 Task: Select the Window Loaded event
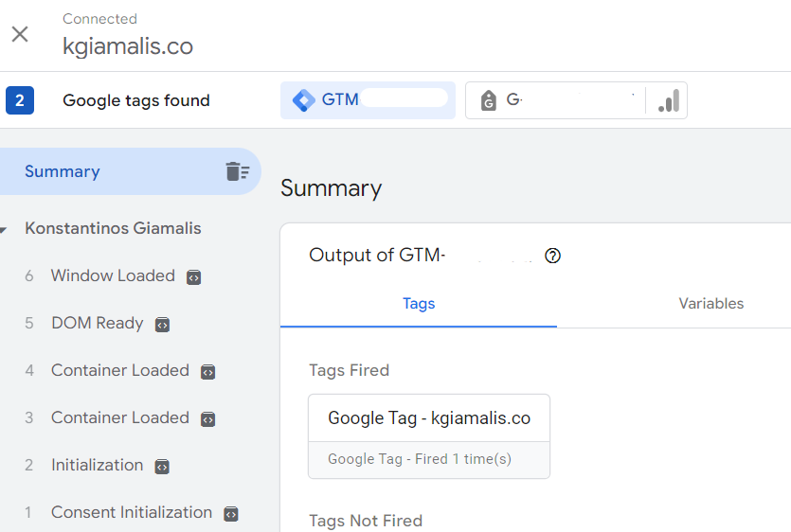[113, 275]
